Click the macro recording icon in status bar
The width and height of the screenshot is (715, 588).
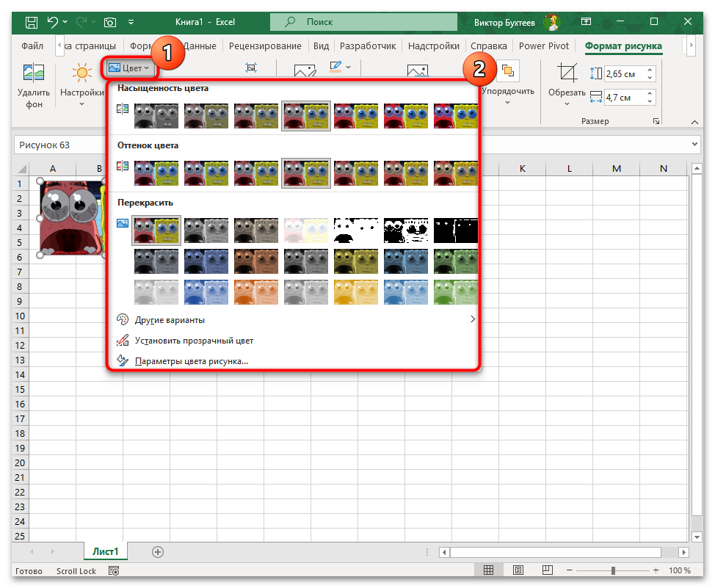[x=114, y=570]
